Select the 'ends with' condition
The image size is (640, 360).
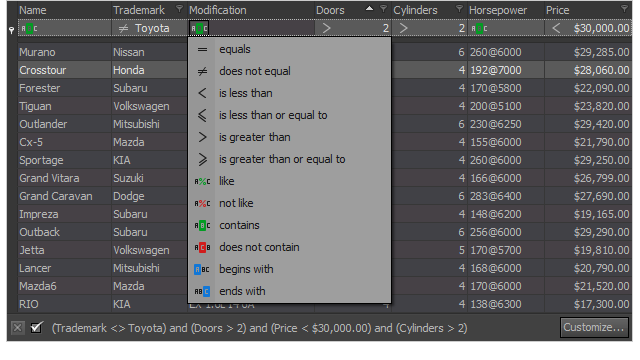point(289,291)
